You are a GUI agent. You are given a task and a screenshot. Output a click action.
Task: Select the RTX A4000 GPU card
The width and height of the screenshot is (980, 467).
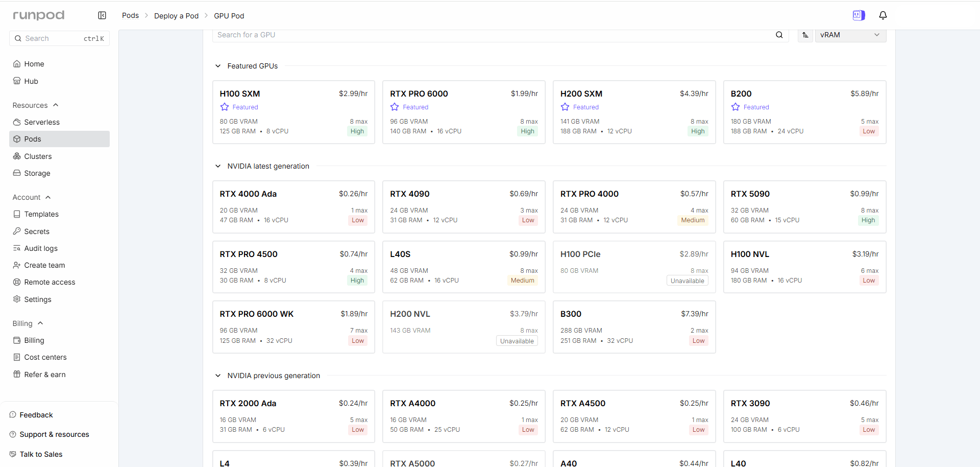pyautogui.click(x=464, y=416)
